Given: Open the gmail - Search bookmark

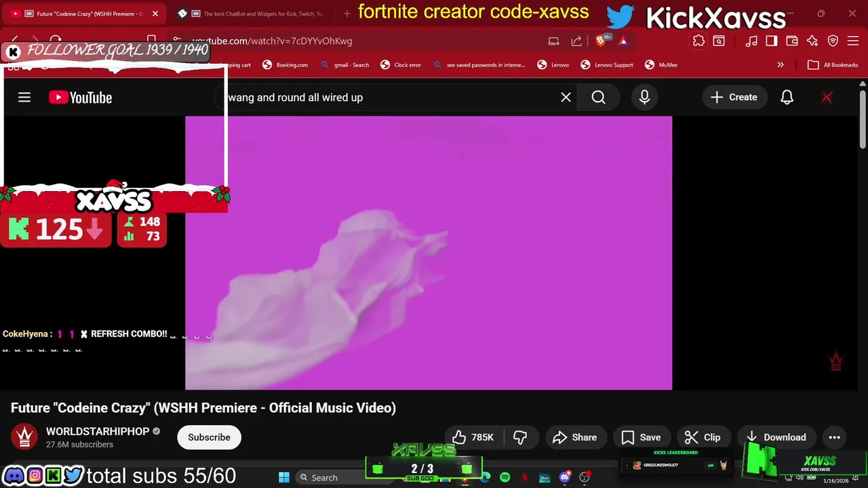Looking at the screenshot, I should pos(344,65).
